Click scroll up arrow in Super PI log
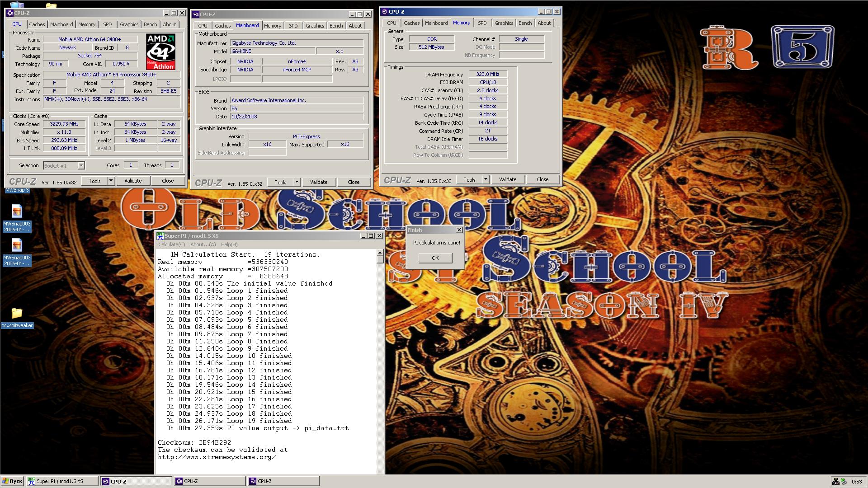The height and width of the screenshot is (488, 868). [380, 253]
